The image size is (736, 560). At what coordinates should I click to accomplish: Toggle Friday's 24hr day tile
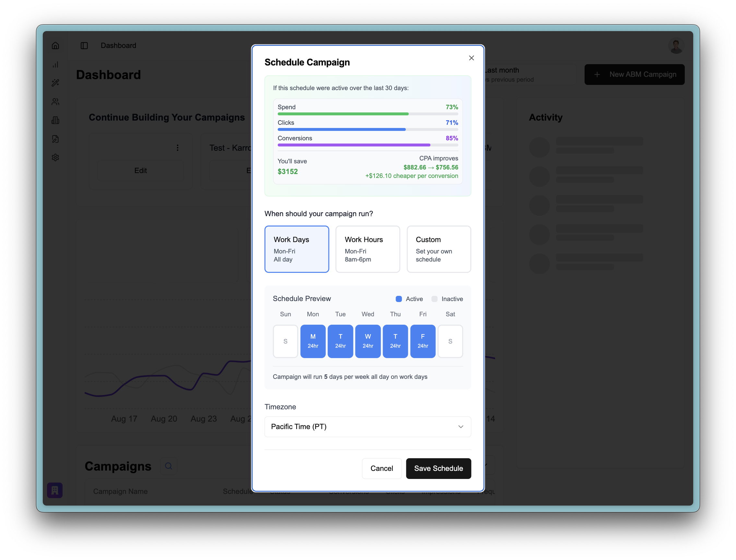tap(422, 341)
